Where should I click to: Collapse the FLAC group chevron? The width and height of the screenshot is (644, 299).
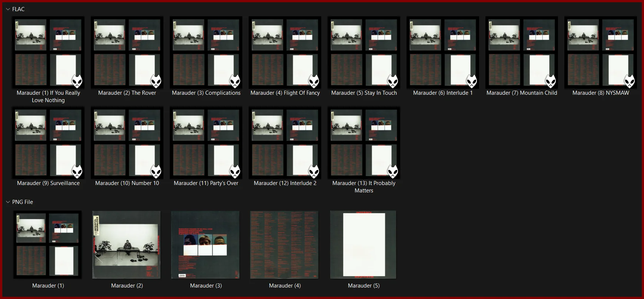tap(8, 9)
